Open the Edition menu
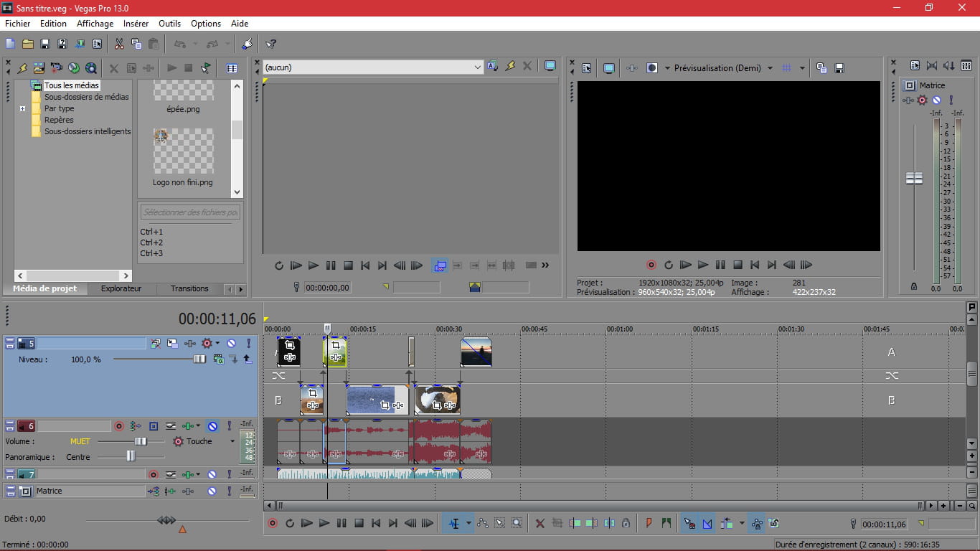This screenshot has width=980, height=551. point(54,24)
